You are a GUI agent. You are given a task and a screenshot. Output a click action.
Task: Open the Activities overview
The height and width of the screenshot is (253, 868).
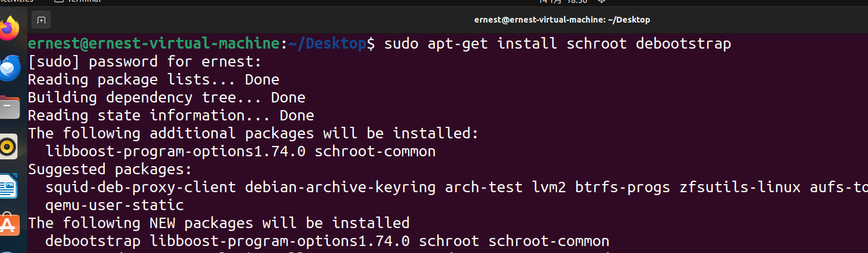(x=16, y=2)
